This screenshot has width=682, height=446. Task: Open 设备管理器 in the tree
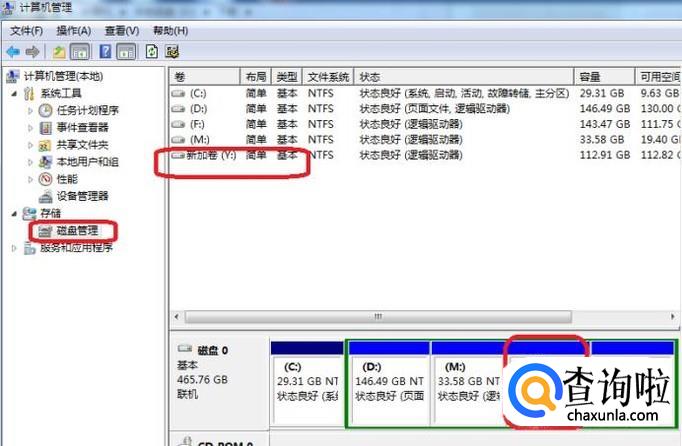click(x=82, y=196)
